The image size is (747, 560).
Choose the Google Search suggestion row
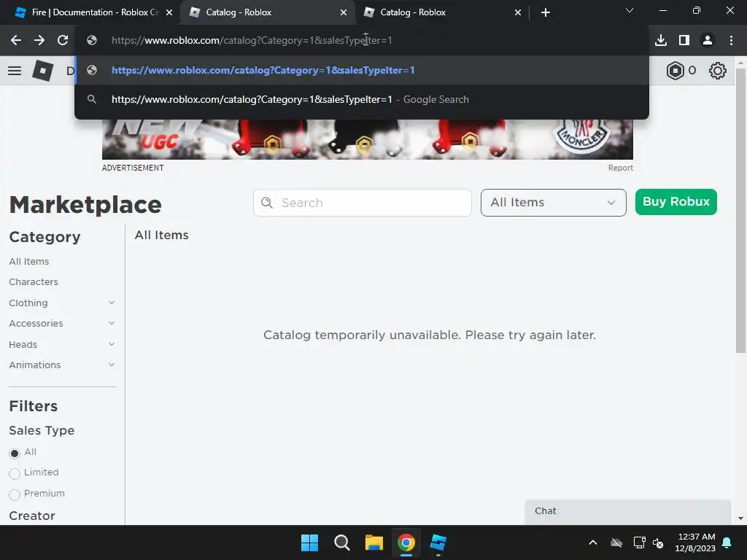tap(362, 99)
